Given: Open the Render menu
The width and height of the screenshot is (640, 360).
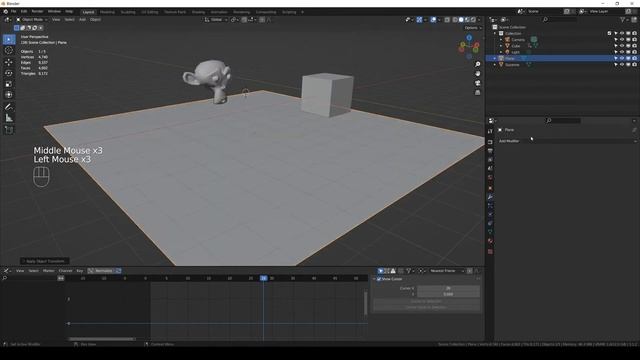Looking at the screenshot, I should coord(38,11).
